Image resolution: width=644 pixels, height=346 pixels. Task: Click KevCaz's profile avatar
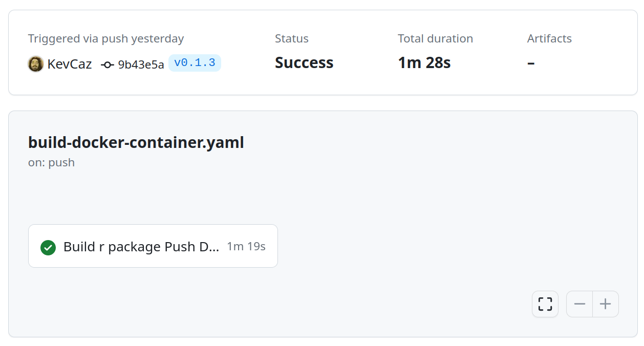click(35, 64)
